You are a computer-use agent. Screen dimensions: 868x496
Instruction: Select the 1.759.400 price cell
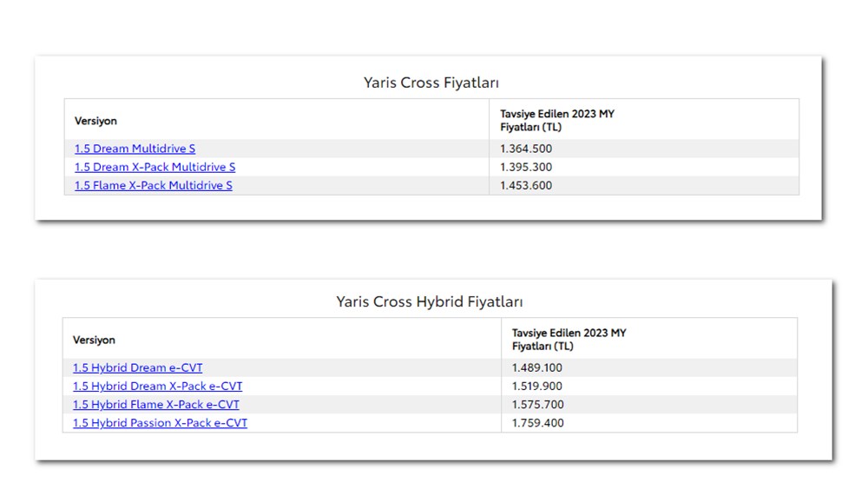(x=536, y=423)
